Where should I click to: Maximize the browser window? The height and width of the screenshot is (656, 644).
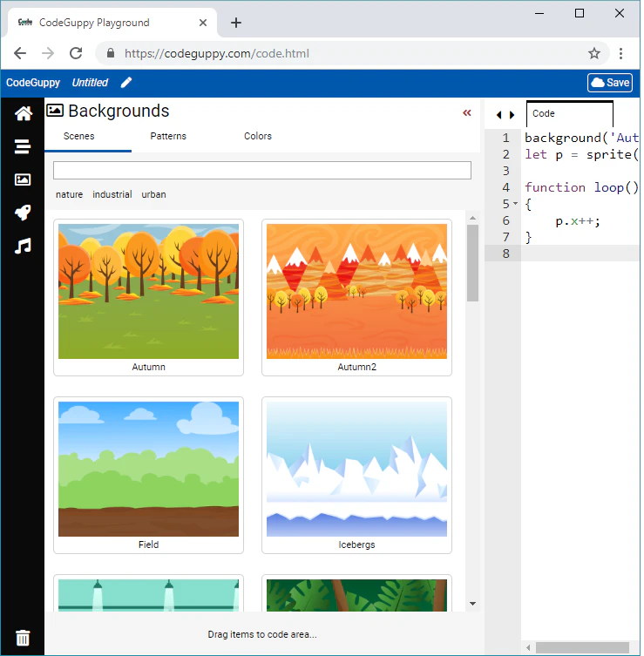point(580,13)
